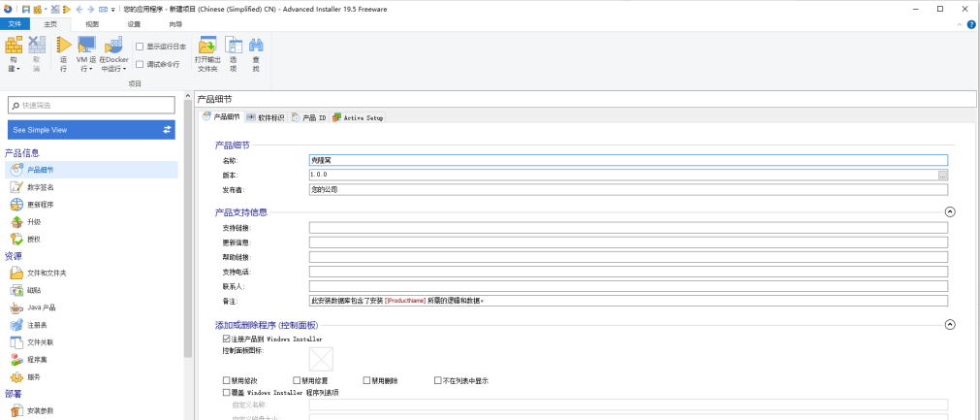Collapse the 添加或删除程序 section
This screenshot has height=420, width=980.
click(x=950, y=324)
